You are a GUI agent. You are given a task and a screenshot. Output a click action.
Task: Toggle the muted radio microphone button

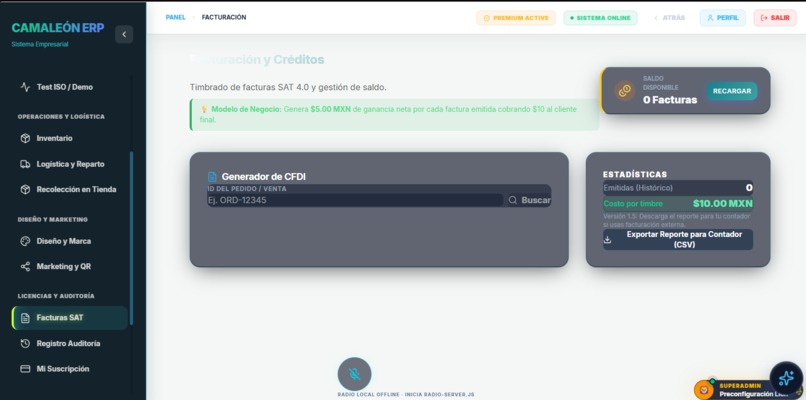pyautogui.click(x=354, y=374)
